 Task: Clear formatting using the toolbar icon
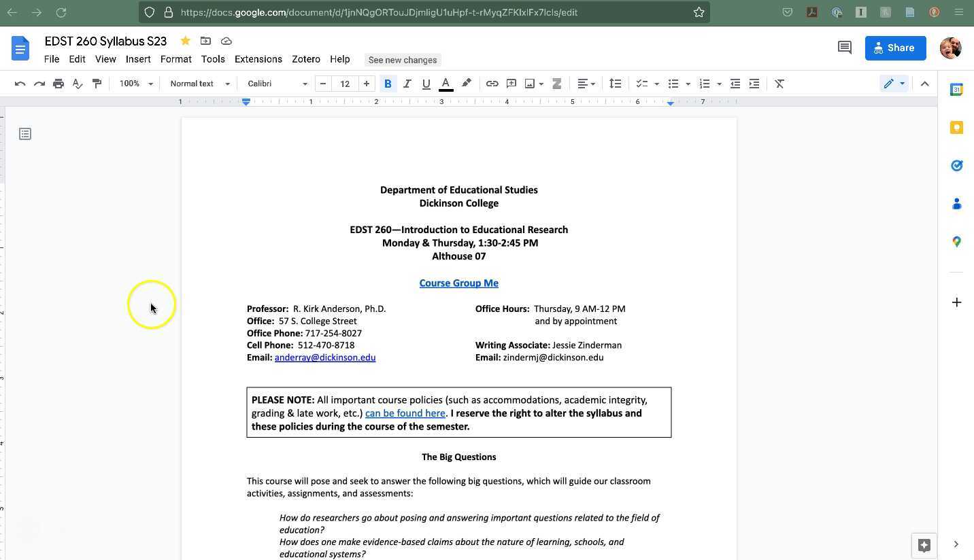(779, 83)
